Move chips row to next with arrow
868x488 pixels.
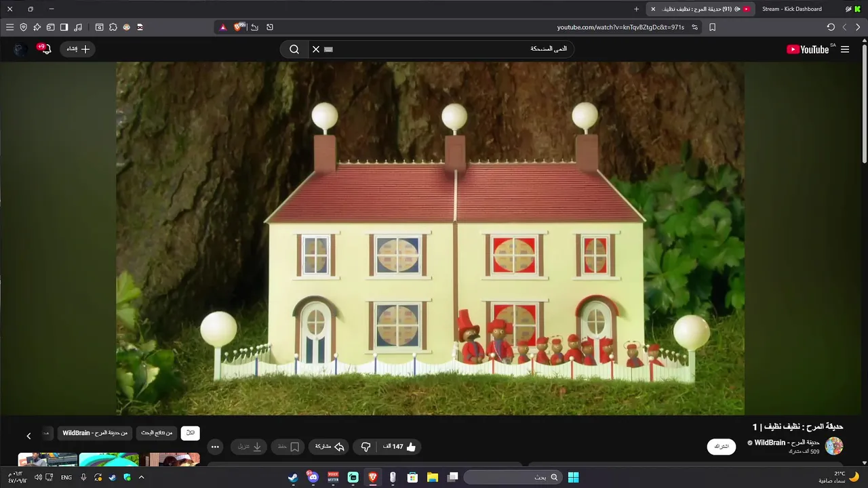pyautogui.click(x=28, y=436)
